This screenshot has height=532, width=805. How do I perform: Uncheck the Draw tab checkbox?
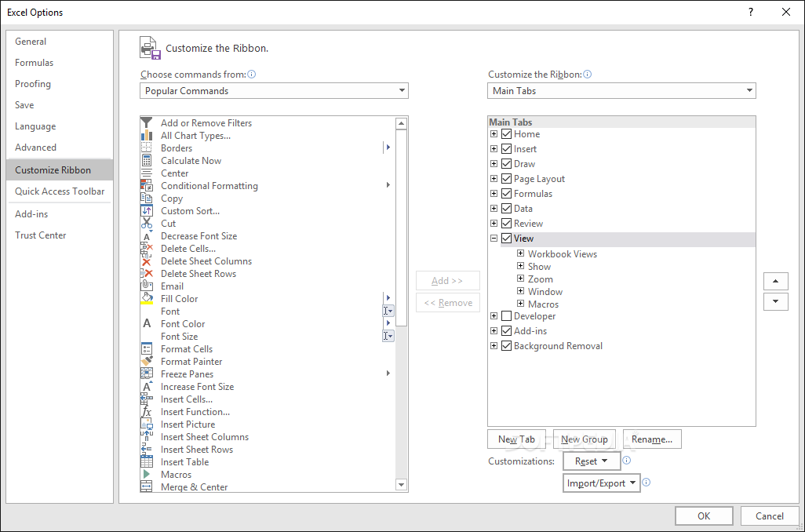pyautogui.click(x=506, y=164)
